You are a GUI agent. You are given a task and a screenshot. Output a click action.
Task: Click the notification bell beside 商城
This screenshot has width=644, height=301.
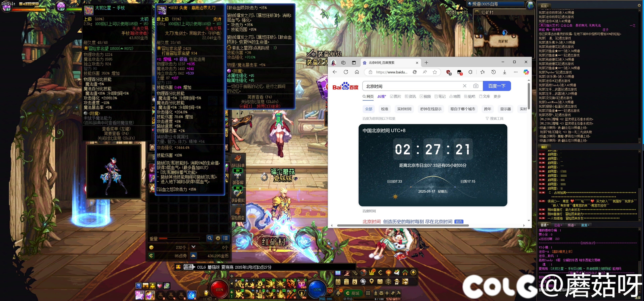[338, 293]
